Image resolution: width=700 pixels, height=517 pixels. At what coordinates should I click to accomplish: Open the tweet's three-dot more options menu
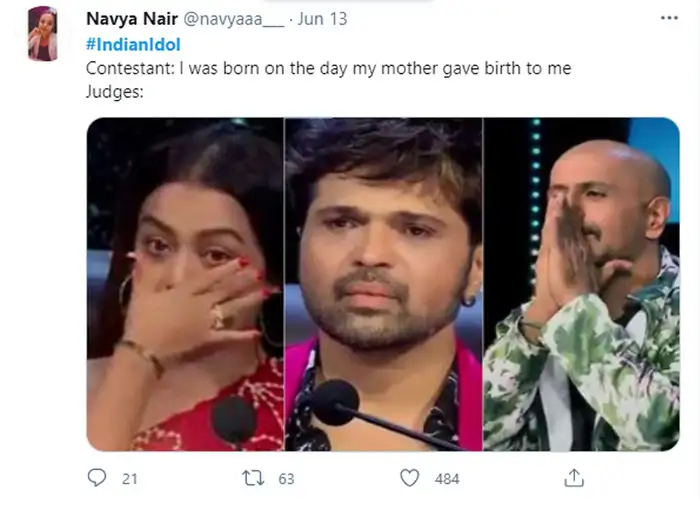coord(668,18)
